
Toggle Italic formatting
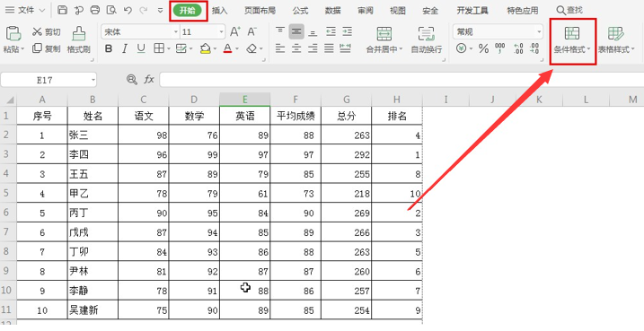(125, 48)
